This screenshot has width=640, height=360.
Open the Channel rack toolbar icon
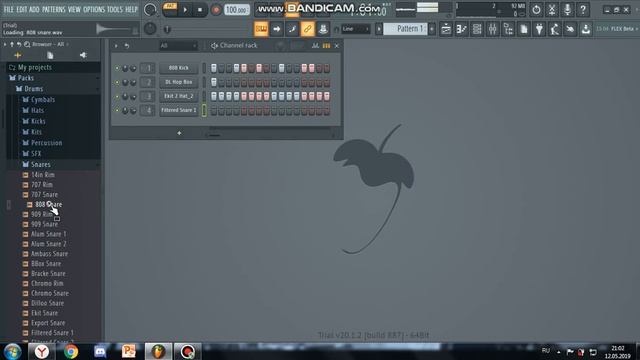(477, 29)
